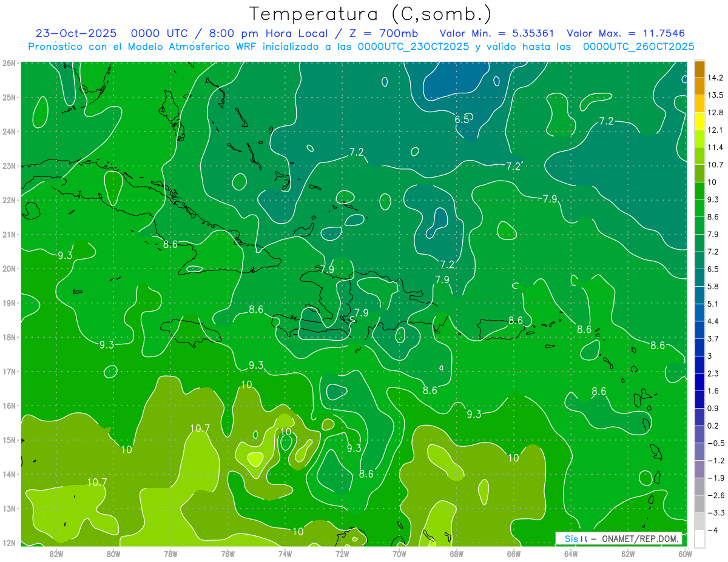Click the '23N' latitude axis label
Screen dimensions: 728x562
[9, 166]
